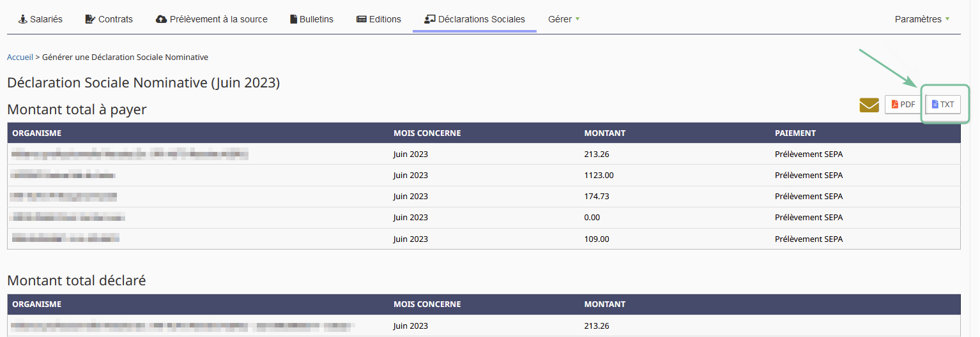Click ORGANISME header in the payer table
The width and height of the screenshot is (980, 337).
coord(37,133)
